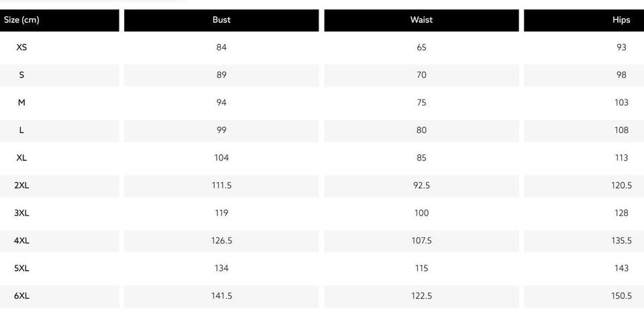Screen dimensions: 644x309
Task: Select the S size row label
Action: pos(21,75)
